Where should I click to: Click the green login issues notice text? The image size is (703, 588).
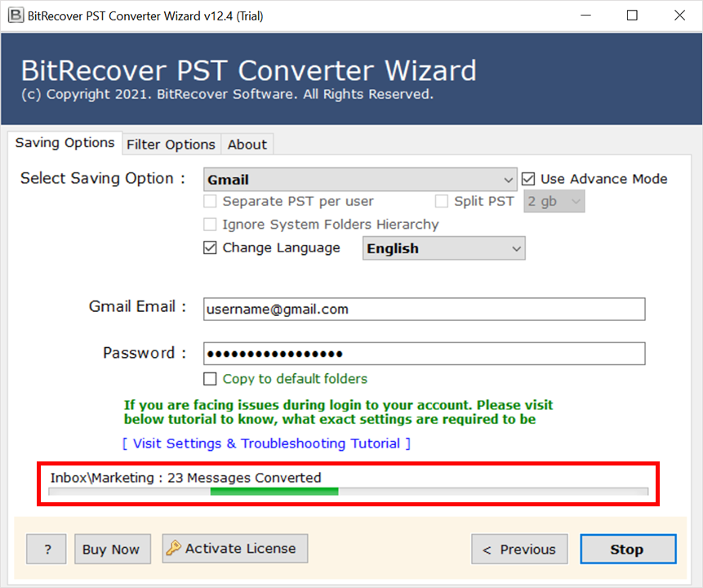point(339,412)
